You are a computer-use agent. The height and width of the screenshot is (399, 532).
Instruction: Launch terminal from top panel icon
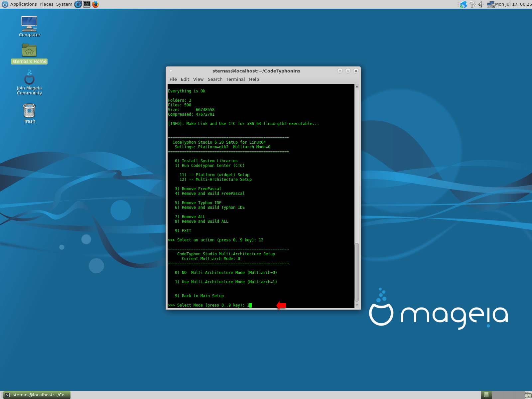pyautogui.click(x=87, y=4)
